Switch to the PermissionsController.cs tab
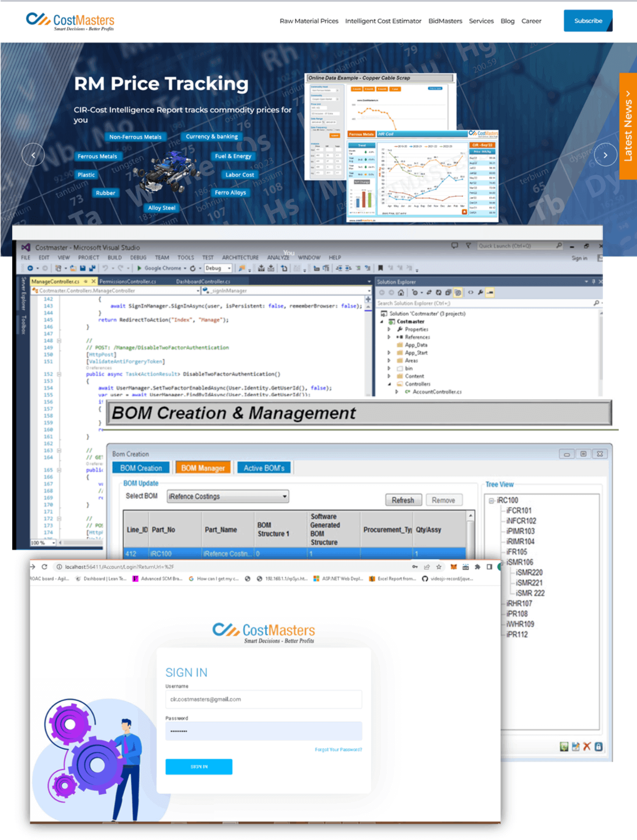Viewport: 637px width, 840px height. point(128,281)
